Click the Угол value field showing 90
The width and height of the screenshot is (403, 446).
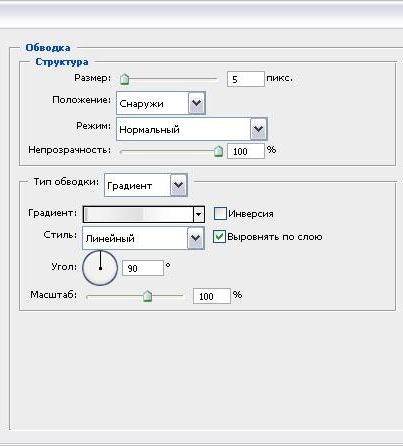click(x=143, y=268)
